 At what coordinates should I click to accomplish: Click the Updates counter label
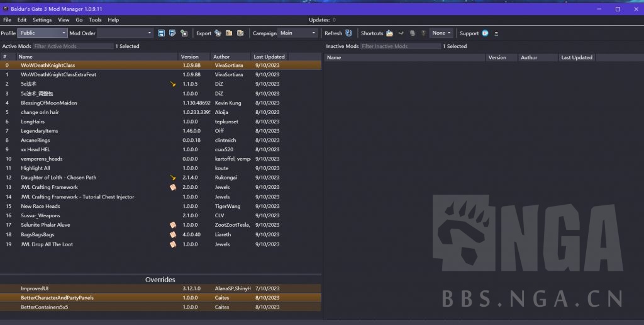(x=322, y=20)
